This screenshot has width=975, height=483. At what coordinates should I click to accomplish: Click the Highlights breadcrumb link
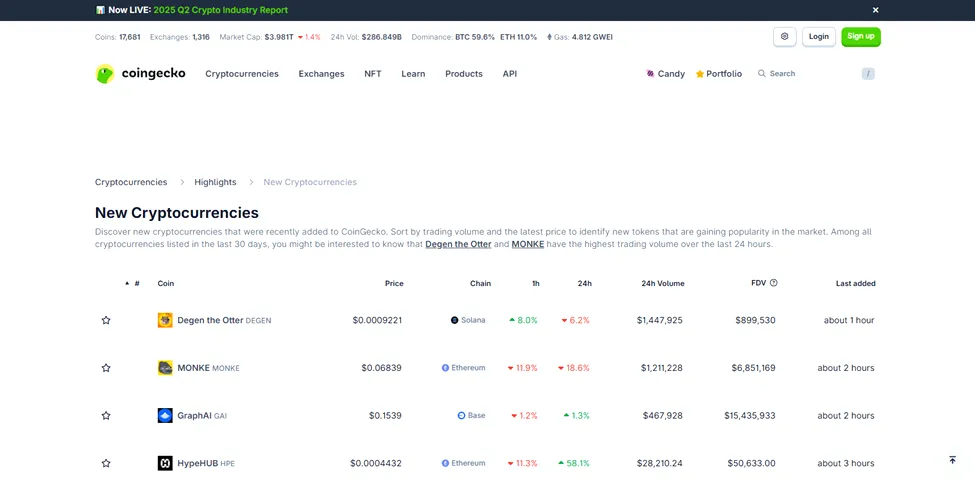(x=215, y=182)
